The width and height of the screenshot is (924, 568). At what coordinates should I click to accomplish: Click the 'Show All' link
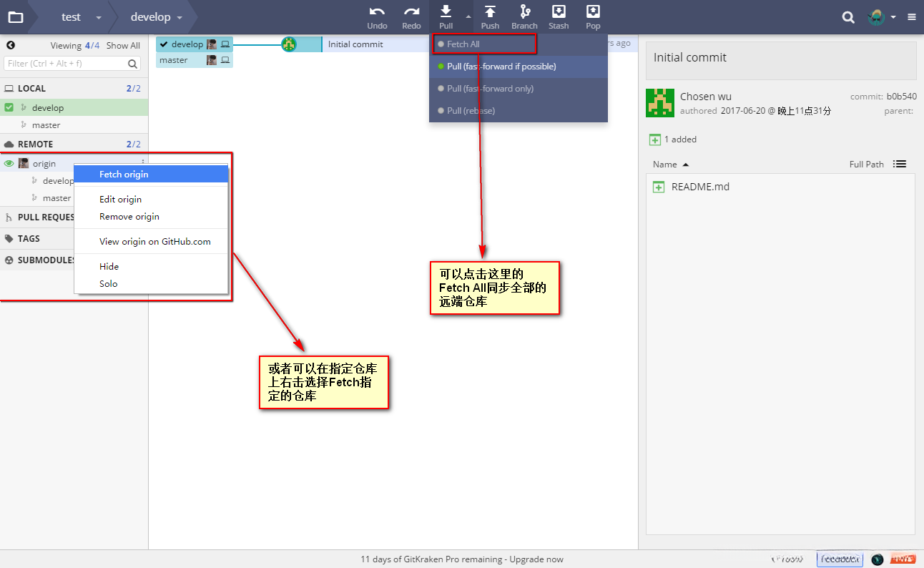pos(123,45)
